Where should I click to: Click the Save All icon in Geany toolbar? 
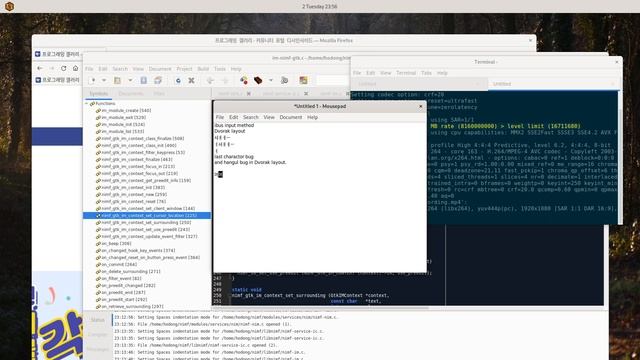coord(158,80)
